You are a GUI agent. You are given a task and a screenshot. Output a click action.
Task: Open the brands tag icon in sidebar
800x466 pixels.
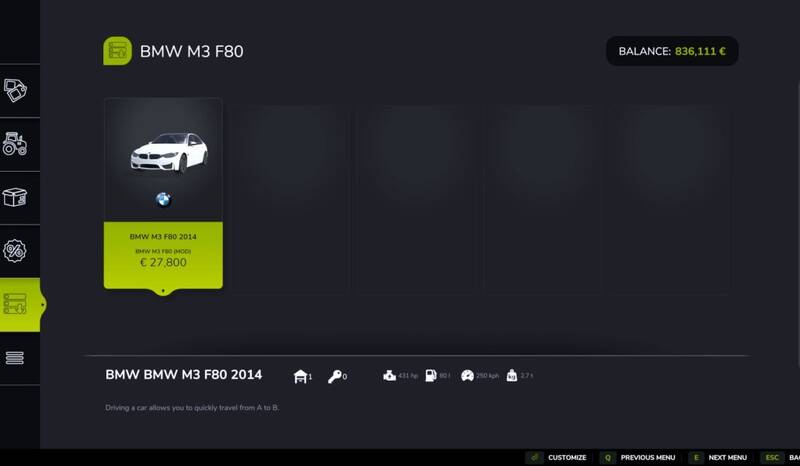coord(15,91)
